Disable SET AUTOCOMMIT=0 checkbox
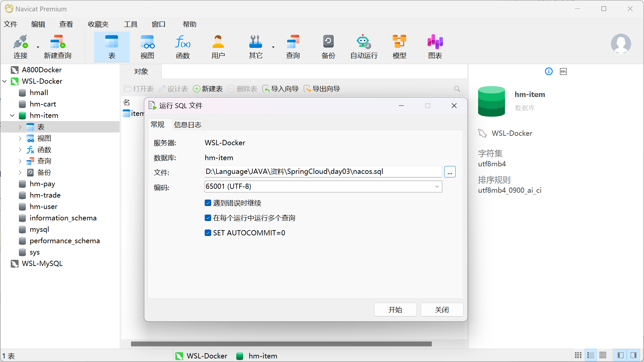Screen dimensions: 644x362 [208, 233]
